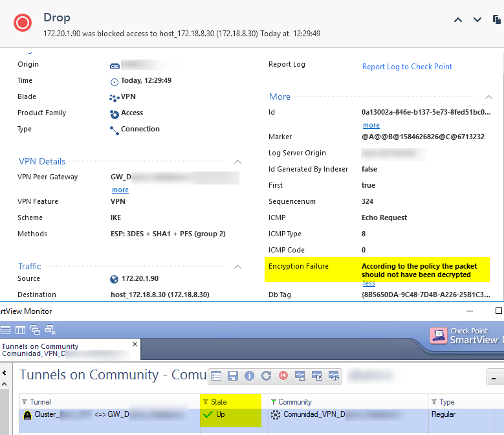Click the save icon in floating toolbar

point(233,375)
